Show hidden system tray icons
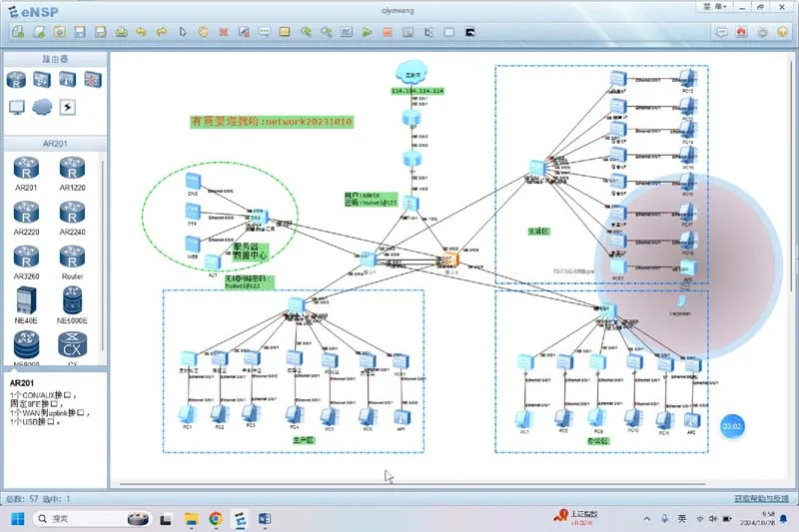This screenshot has height=532, width=799. tap(644, 519)
